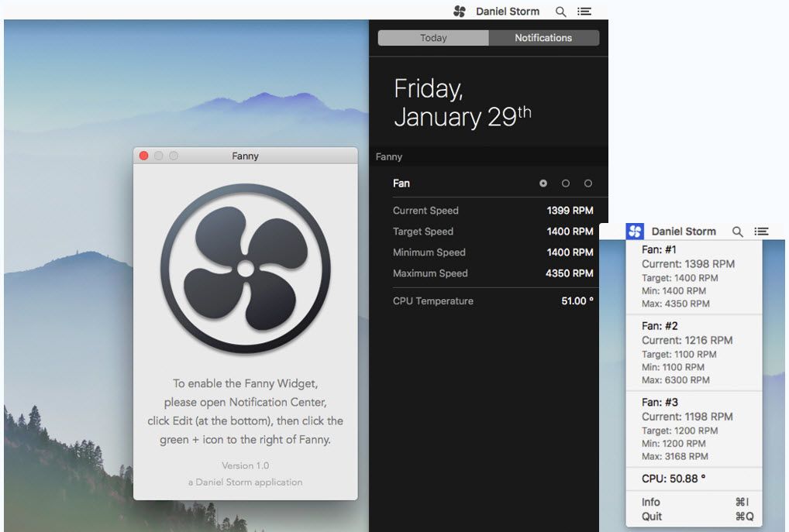Click "Max: 6300 RPM" under Fan #2

pos(676,380)
